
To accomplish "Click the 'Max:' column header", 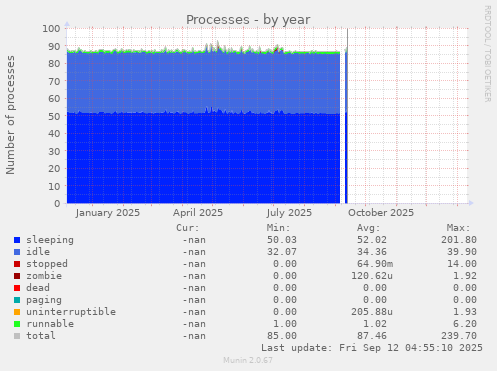I will click(x=458, y=228).
